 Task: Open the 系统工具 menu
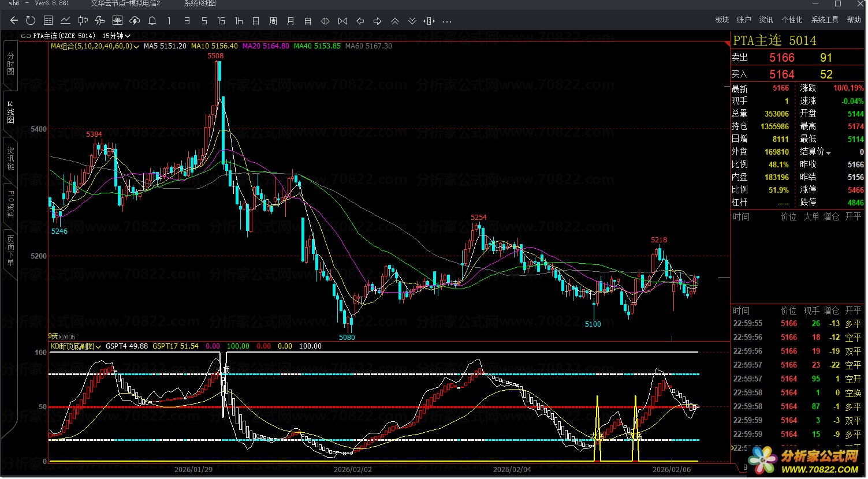coord(825,20)
